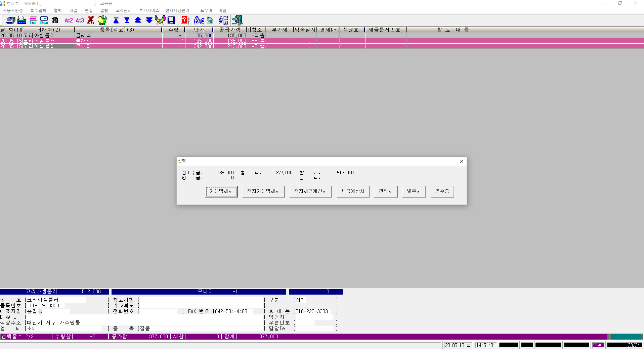
Task: Choose the 견적서 button
Action: point(386,191)
